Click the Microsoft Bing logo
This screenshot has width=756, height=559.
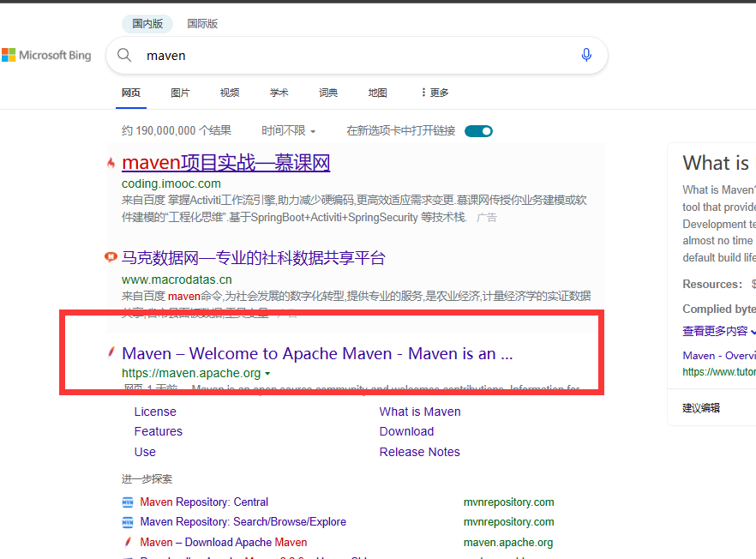(x=46, y=55)
